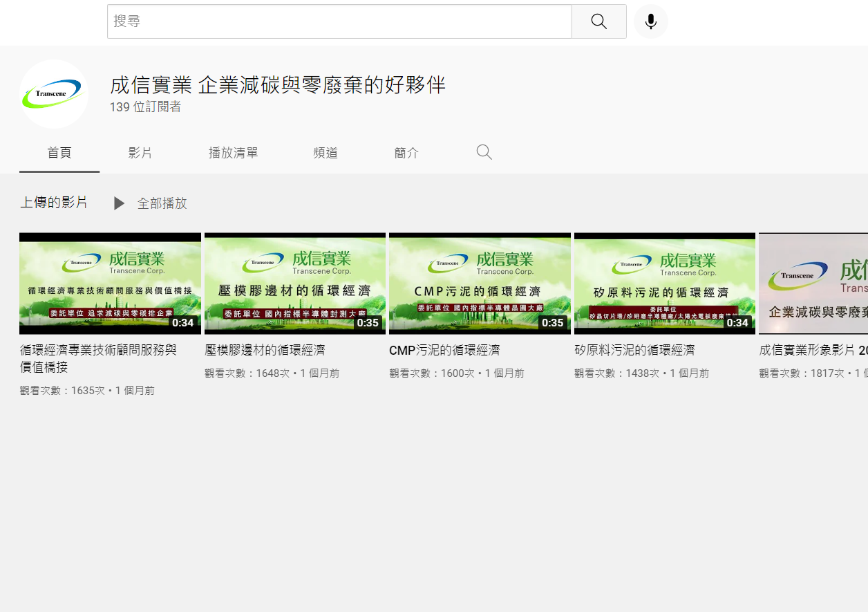Open thumbnail of CMP污泥的循環經濟 video

(x=480, y=284)
